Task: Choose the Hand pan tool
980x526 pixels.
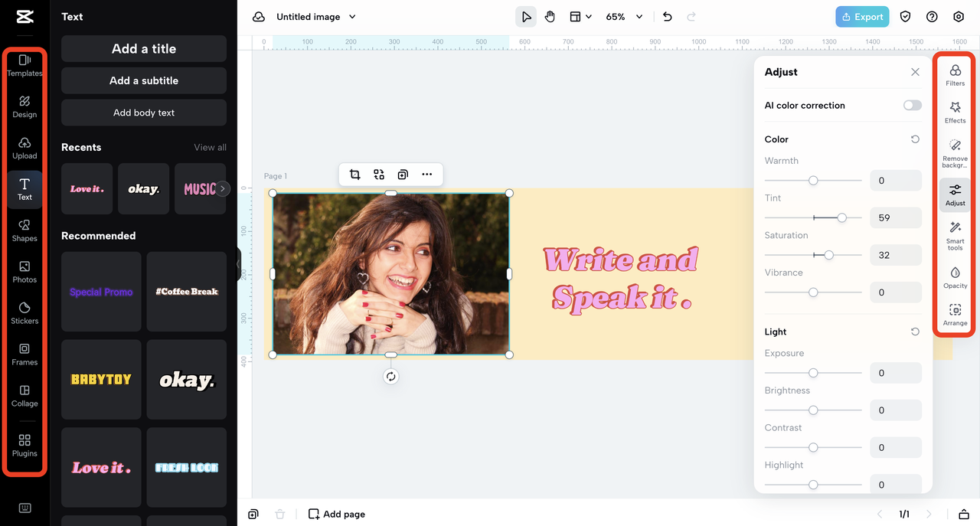Action: click(x=550, y=17)
